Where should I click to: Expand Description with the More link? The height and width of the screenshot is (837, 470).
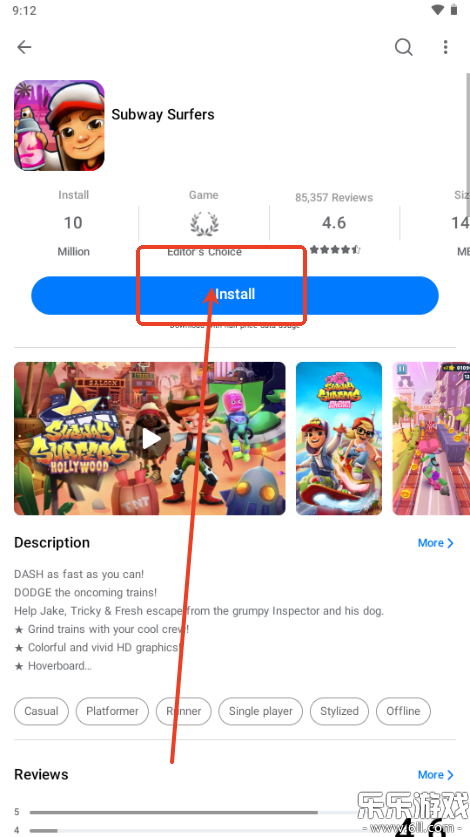tap(436, 543)
